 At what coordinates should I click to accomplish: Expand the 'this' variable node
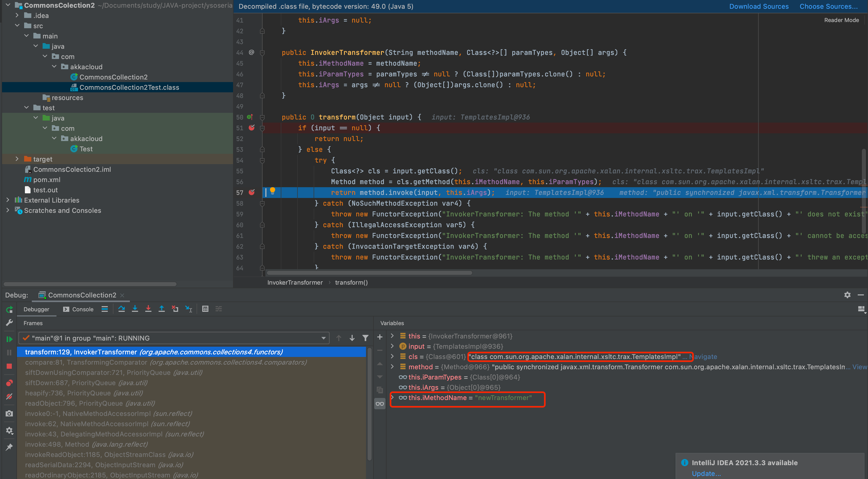coord(392,336)
